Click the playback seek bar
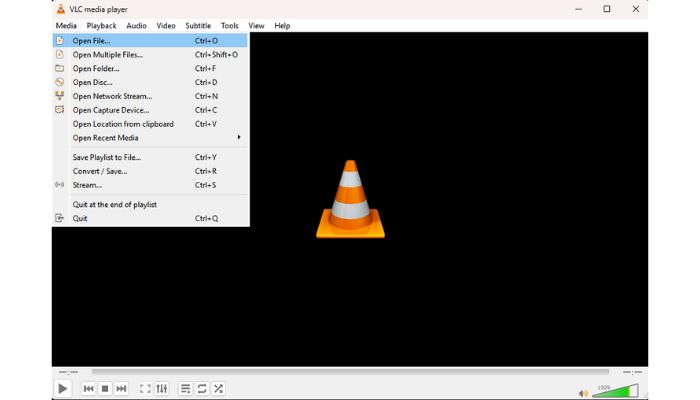 [x=350, y=371]
